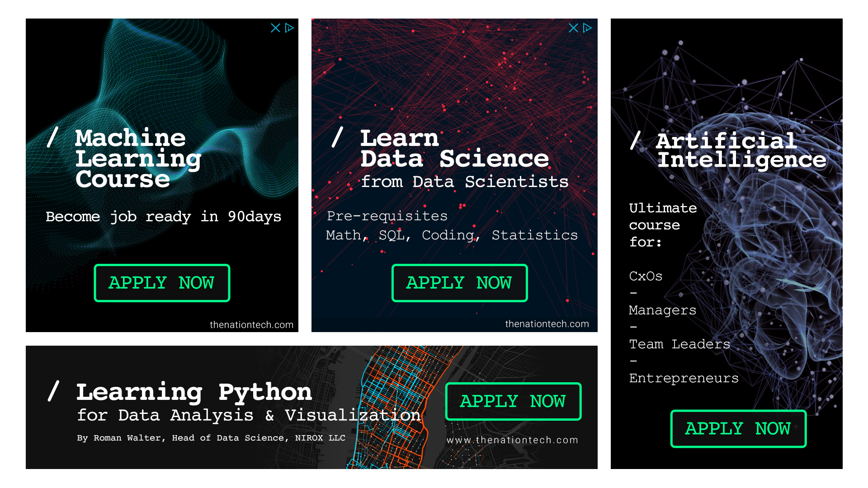Click the Roman Walter author byline

pos(211,437)
